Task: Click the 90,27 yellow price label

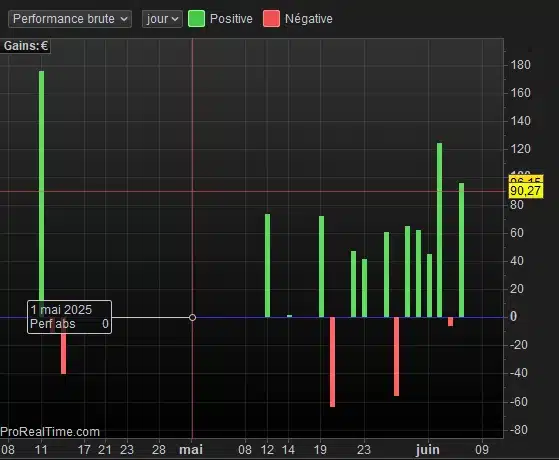Action: pos(526,191)
